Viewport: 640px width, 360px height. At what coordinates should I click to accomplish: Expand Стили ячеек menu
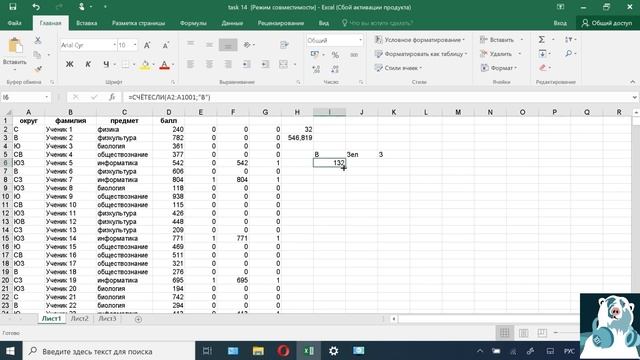coord(398,68)
